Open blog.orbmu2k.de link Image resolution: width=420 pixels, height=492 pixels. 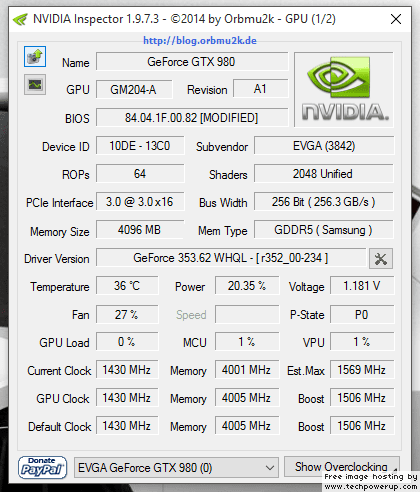(x=200, y=41)
